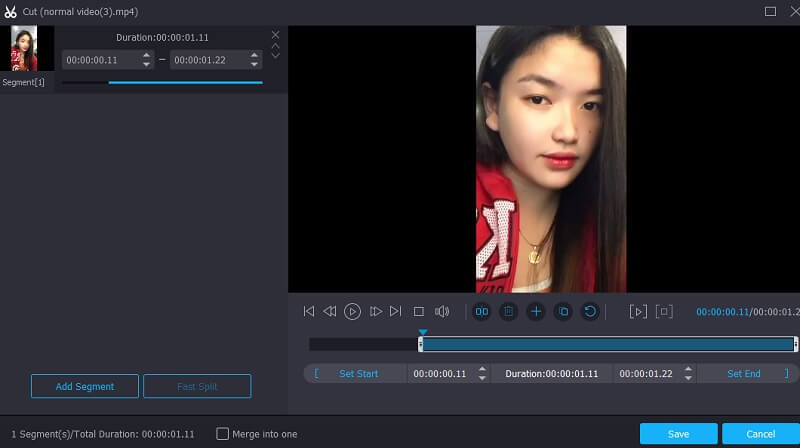Remove Segment 1 with its X icon
Viewport: 800px width, 448px height.
[x=276, y=35]
